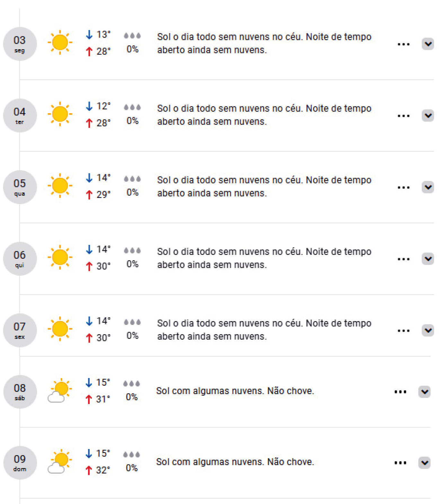Screen dimensions: 442x504
Task: Expand the forecast details for Saturday 08
Action: (x=424, y=392)
